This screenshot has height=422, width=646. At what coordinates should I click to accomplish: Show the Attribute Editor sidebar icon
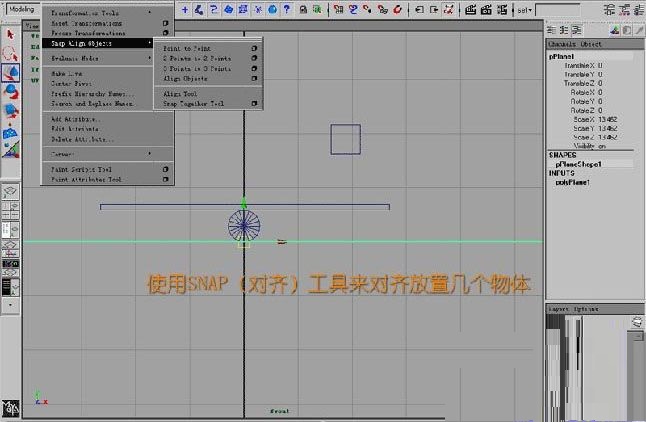[x=609, y=9]
